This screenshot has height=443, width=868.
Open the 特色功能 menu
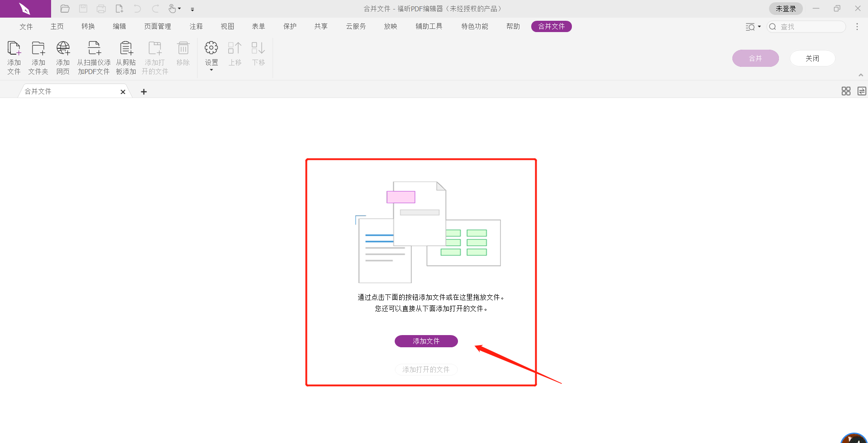coord(474,26)
